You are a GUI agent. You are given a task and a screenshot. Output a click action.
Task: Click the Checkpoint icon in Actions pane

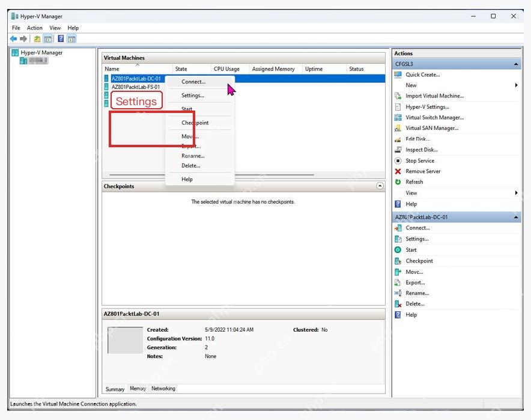point(398,261)
